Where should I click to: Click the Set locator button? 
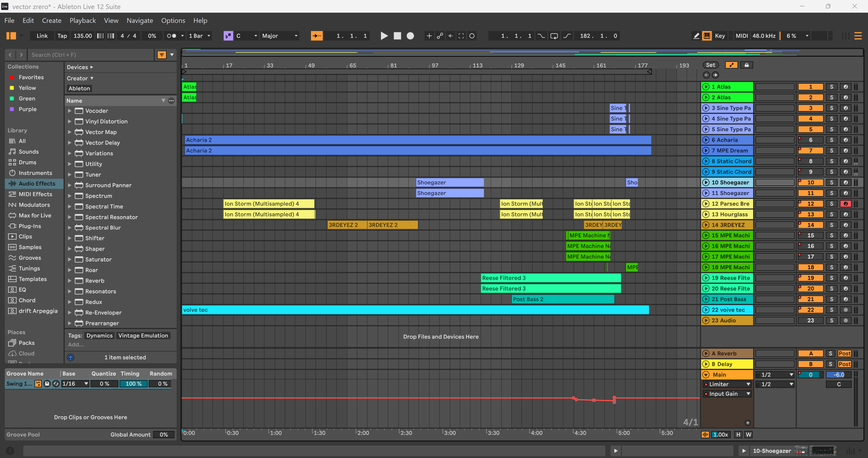[x=710, y=65]
